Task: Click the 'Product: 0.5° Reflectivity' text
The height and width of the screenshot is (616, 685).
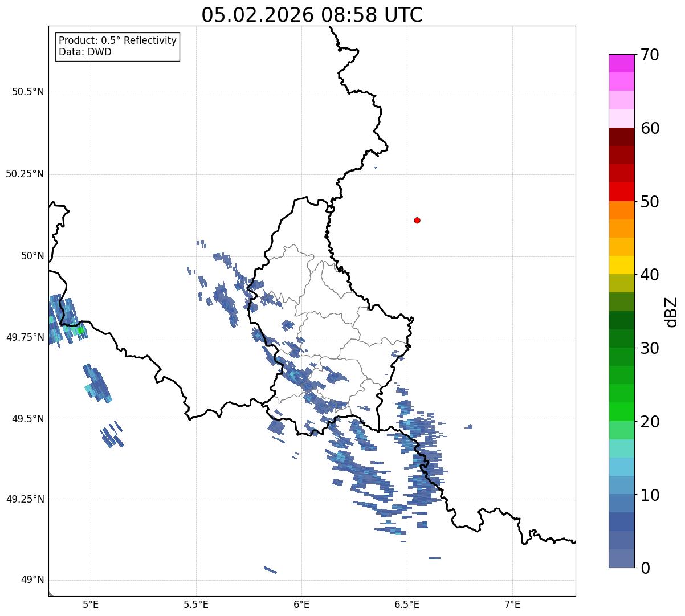Action: (118, 41)
